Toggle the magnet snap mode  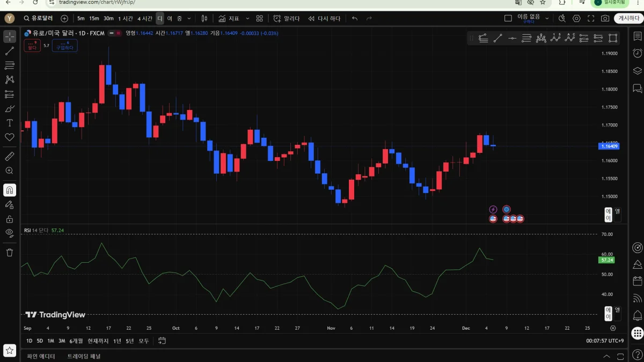(10, 190)
